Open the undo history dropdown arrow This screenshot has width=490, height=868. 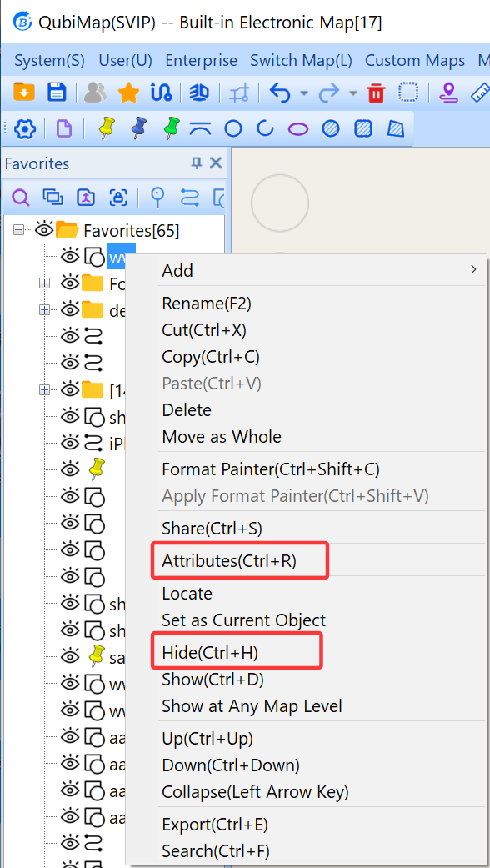click(x=303, y=93)
